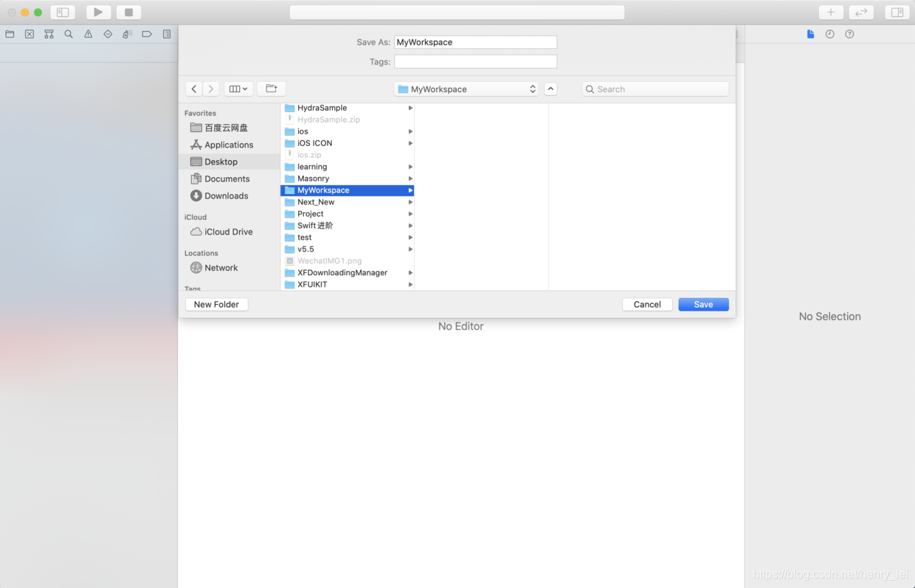
Task: Click the Save button
Action: click(x=703, y=304)
